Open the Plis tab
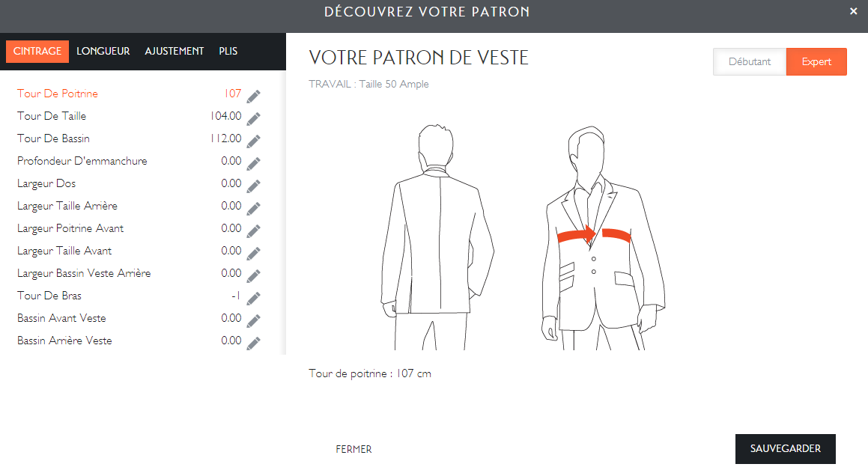This screenshot has width=868, height=467. (x=228, y=52)
